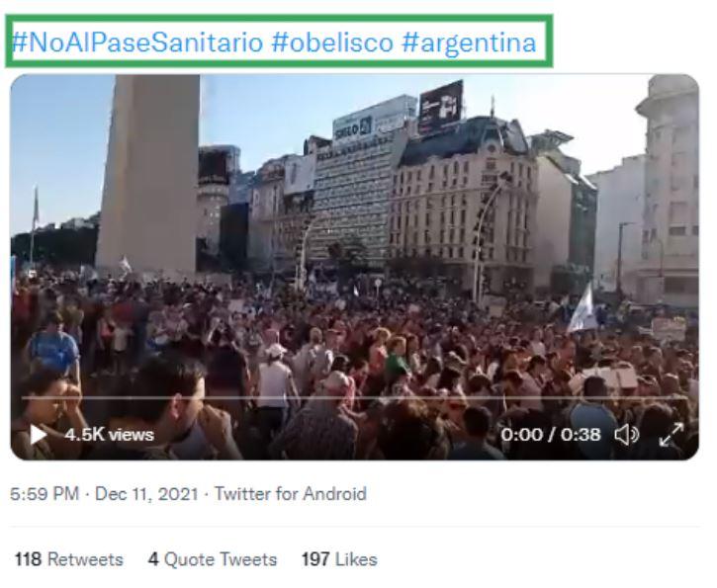Open the Twitter for Android source link
717x588 pixels.
click(291, 494)
